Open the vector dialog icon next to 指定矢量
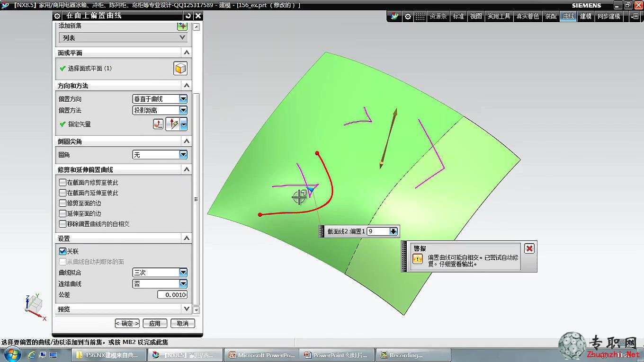The height and width of the screenshot is (362, 644). pyautogui.click(x=158, y=124)
